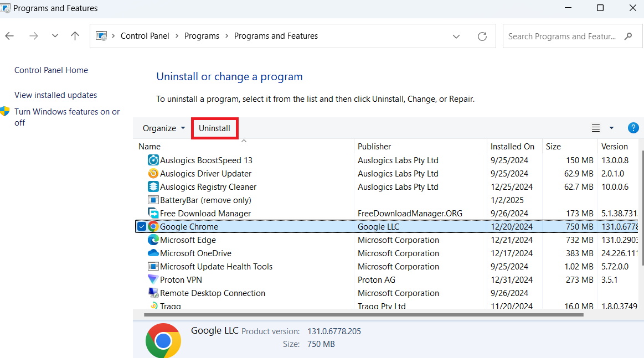
Task: Click the view layout icon
Action: [x=595, y=128]
